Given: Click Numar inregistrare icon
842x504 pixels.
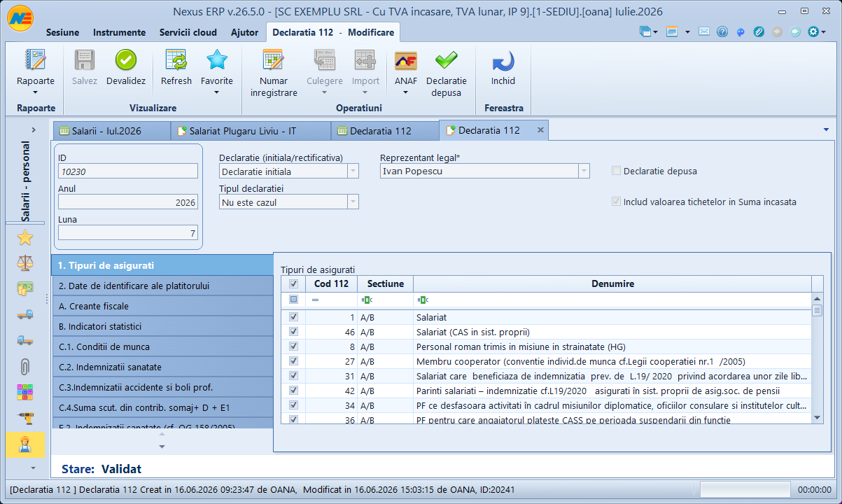Looking at the screenshot, I should (274, 61).
